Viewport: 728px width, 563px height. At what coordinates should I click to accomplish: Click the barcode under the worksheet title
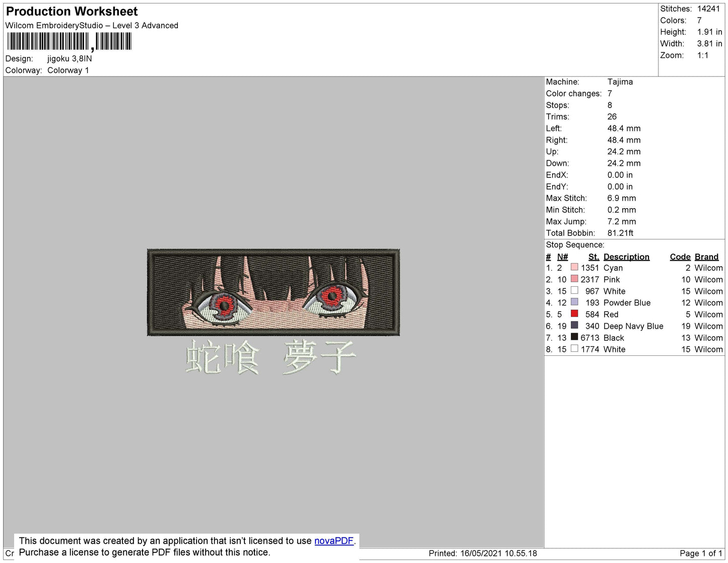point(69,42)
